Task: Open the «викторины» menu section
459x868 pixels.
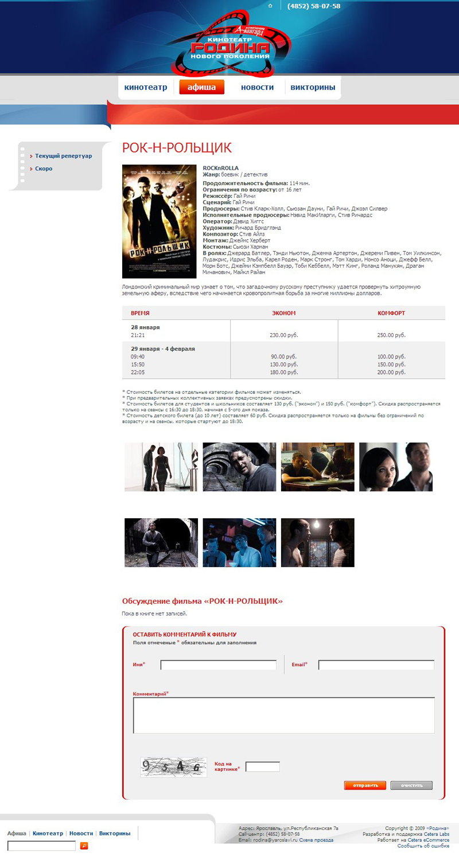Action: pos(313,88)
